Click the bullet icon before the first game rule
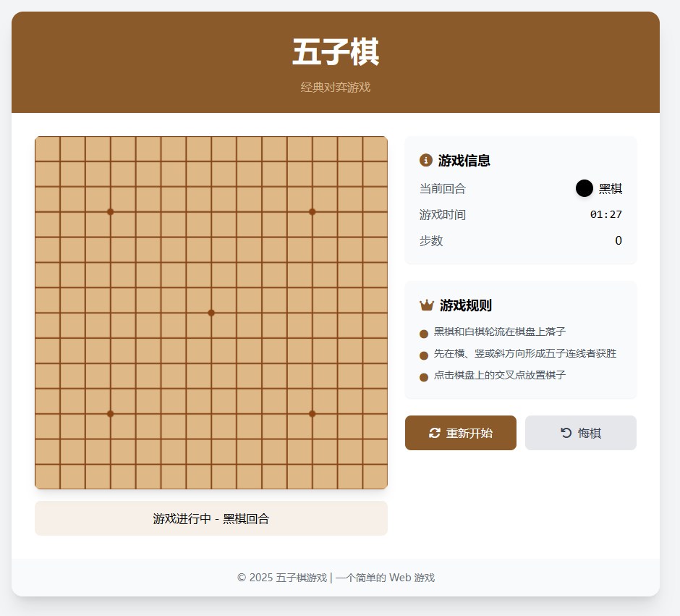Image resolution: width=680 pixels, height=616 pixels. click(x=423, y=333)
